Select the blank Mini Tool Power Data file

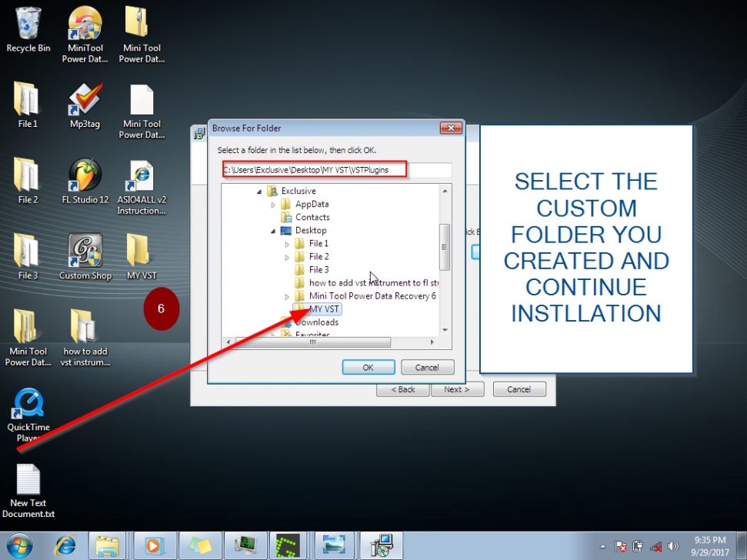click(x=142, y=111)
